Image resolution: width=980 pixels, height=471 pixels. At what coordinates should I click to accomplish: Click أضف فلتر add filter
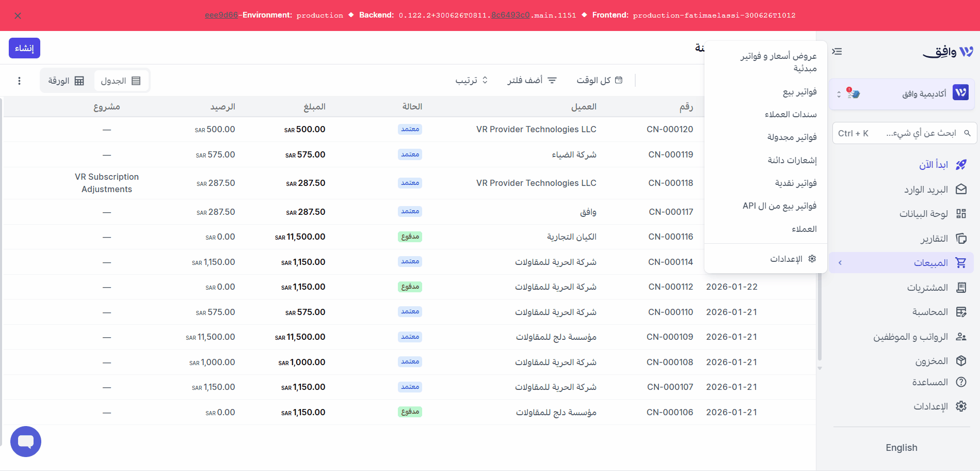(532, 80)
